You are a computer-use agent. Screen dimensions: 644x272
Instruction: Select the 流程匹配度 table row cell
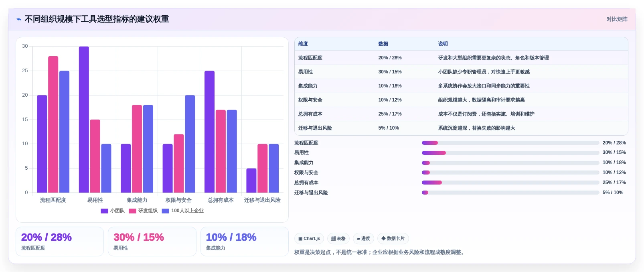pyautogui.click(x=310, y=58)
